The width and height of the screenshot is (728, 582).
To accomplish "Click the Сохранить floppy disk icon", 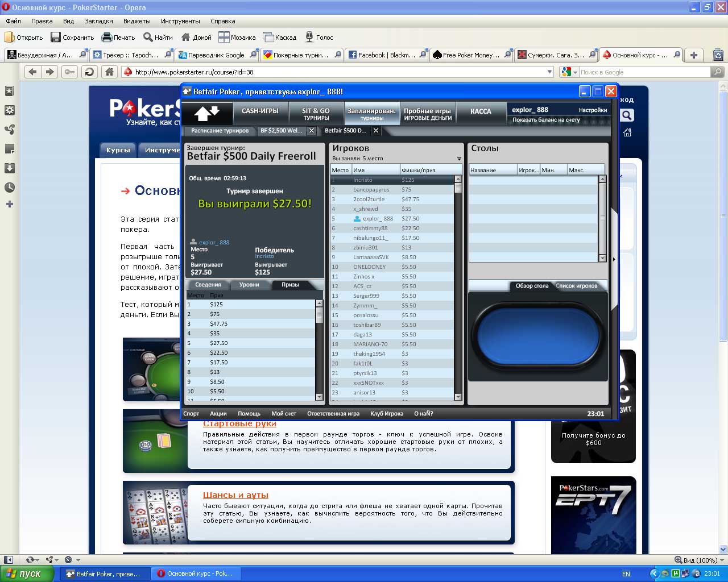I will pos(56,37).
